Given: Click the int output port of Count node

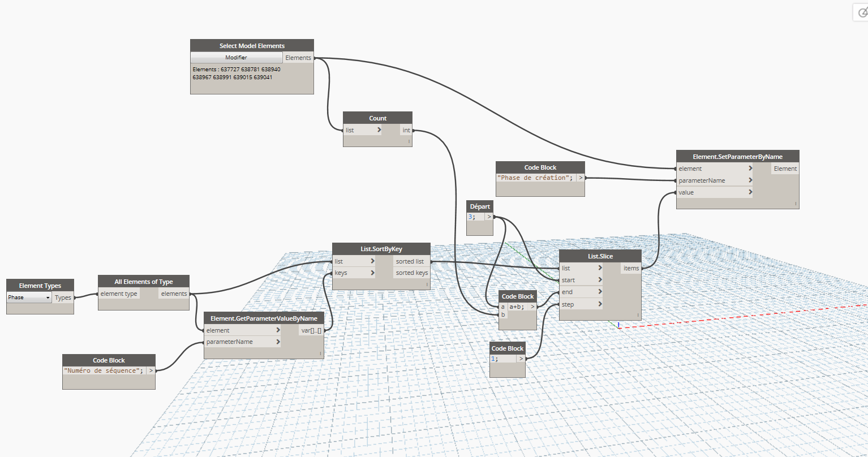Looking at the screenshot, I should (x=406, y=130).
